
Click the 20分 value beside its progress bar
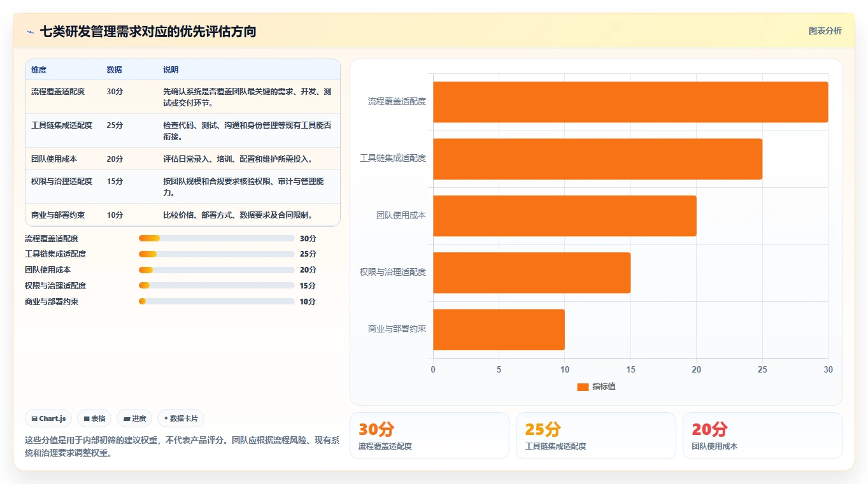click(x=308, y=270)
